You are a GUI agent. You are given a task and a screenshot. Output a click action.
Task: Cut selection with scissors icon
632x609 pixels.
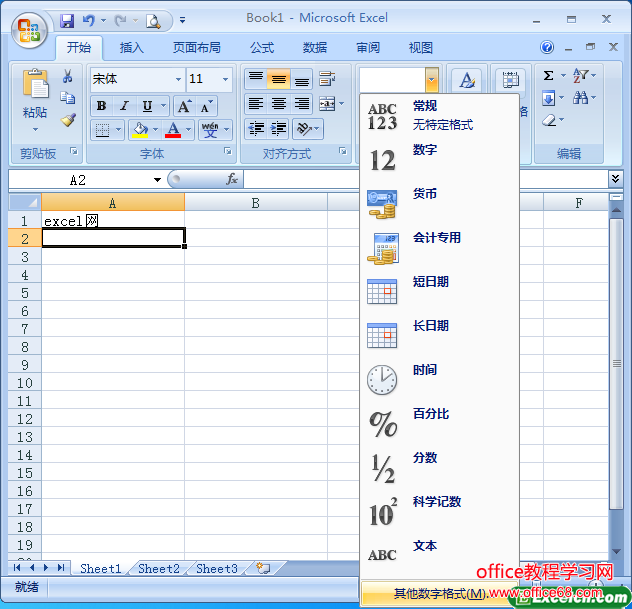click(67, 76)
